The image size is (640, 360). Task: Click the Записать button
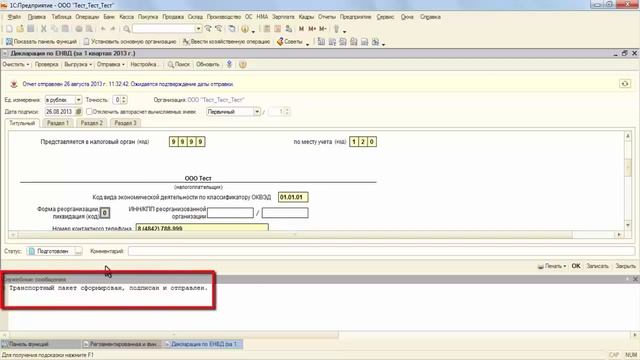point(598,266)
